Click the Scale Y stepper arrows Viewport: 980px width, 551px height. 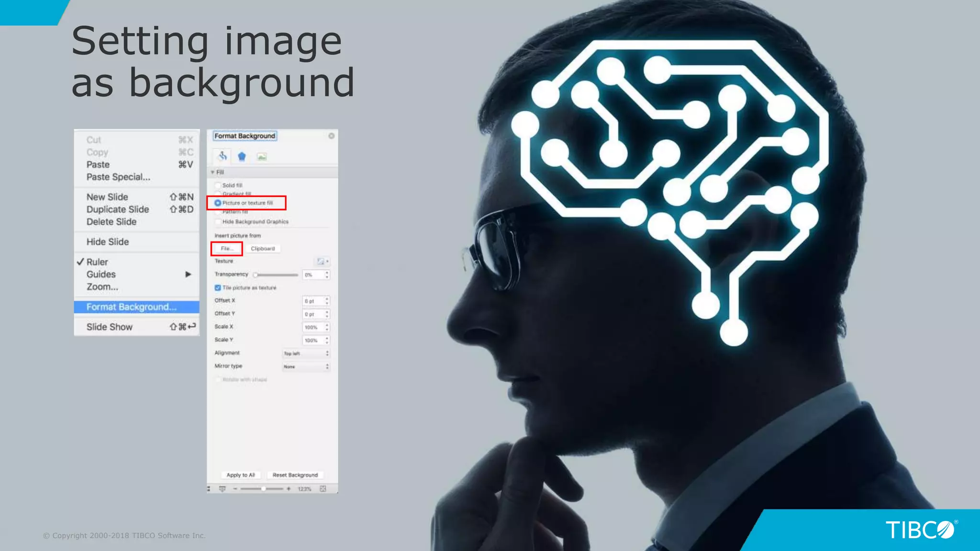point(327,340)
